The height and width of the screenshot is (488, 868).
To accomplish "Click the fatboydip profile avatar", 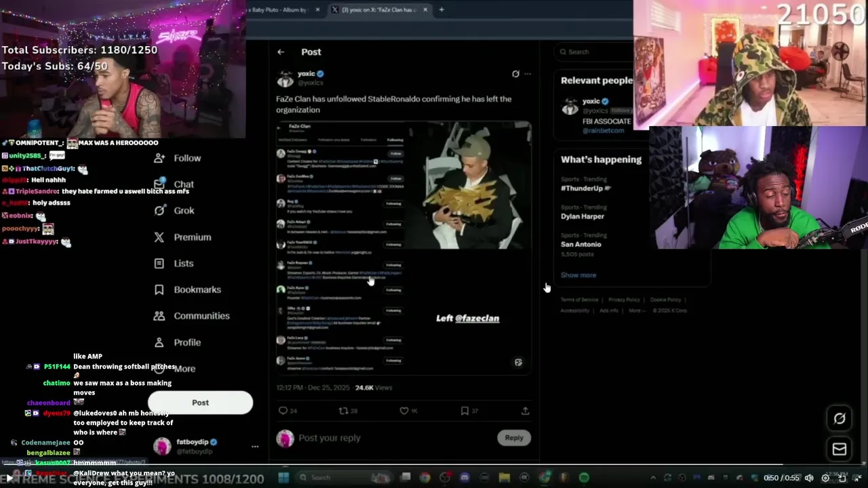I will click(162, 446).
